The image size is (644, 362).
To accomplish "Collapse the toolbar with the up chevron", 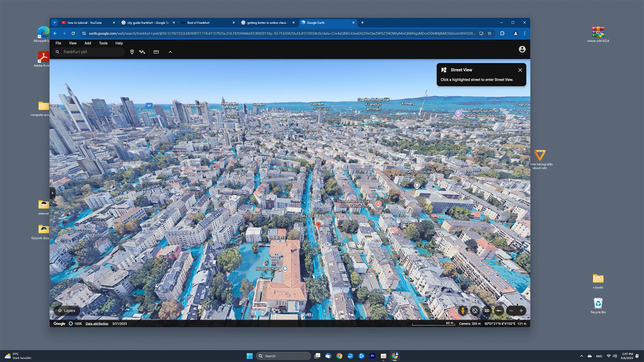I will point(170,52).
